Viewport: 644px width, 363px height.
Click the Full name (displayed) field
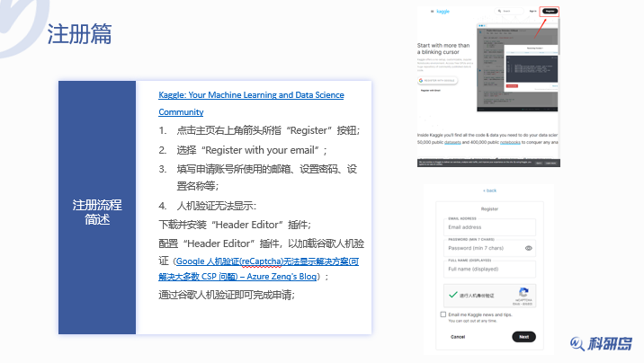pos(489,269)
